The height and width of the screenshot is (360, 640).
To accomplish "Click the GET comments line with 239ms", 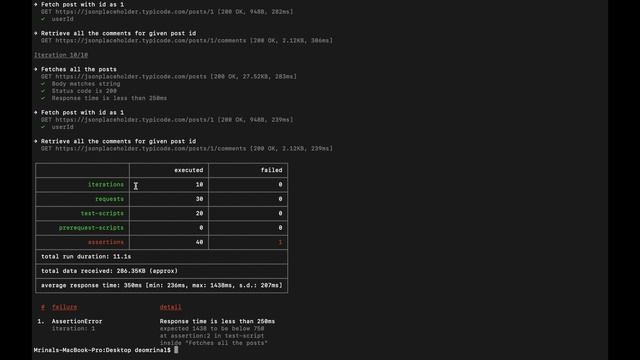I will click(187, 148).
